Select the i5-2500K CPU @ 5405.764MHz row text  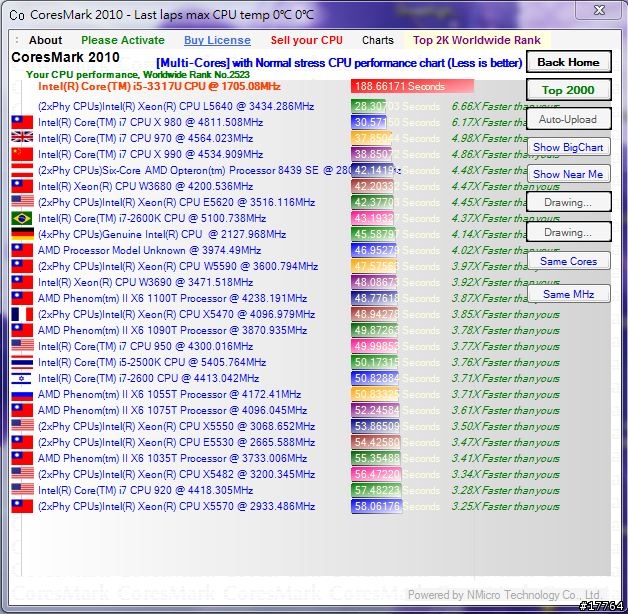(x=152, y=362)
